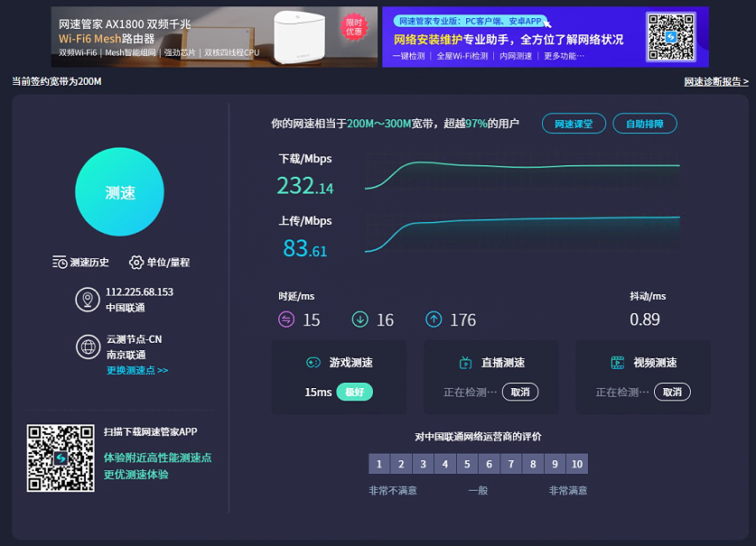Click 云测节点-CN node name

click(135, 338)
